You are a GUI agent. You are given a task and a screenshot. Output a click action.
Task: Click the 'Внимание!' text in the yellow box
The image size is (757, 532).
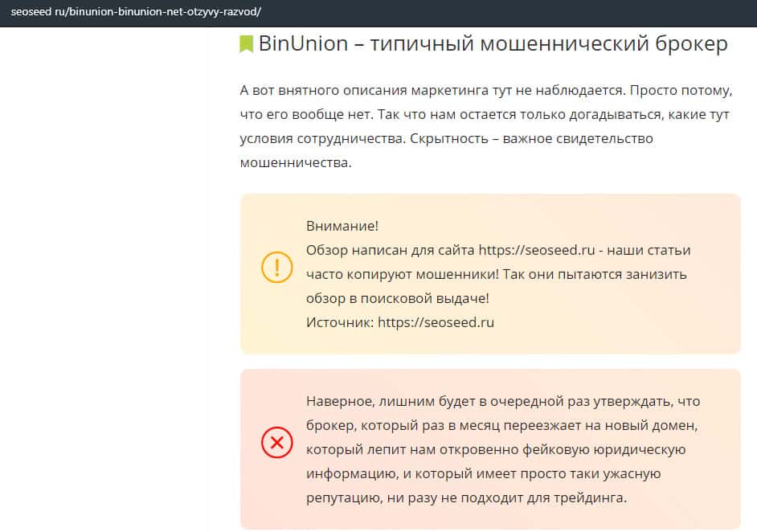pyautogui.click(x=342, y=226)
